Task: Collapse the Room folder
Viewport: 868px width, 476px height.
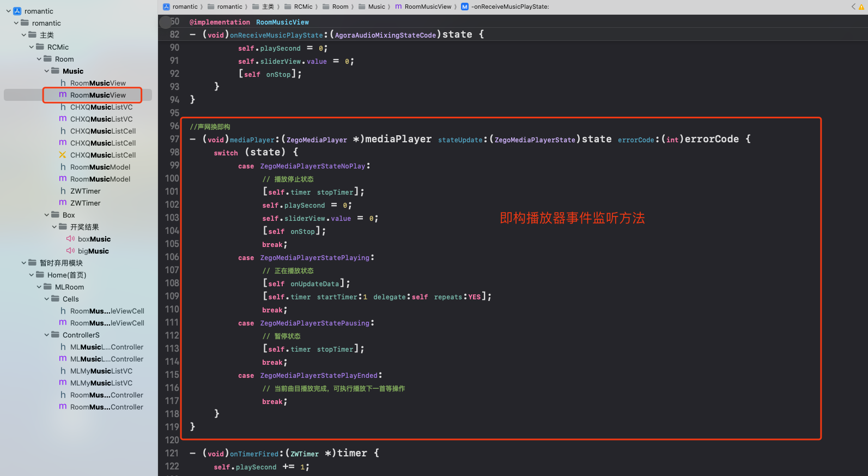Action: point(39,59)
